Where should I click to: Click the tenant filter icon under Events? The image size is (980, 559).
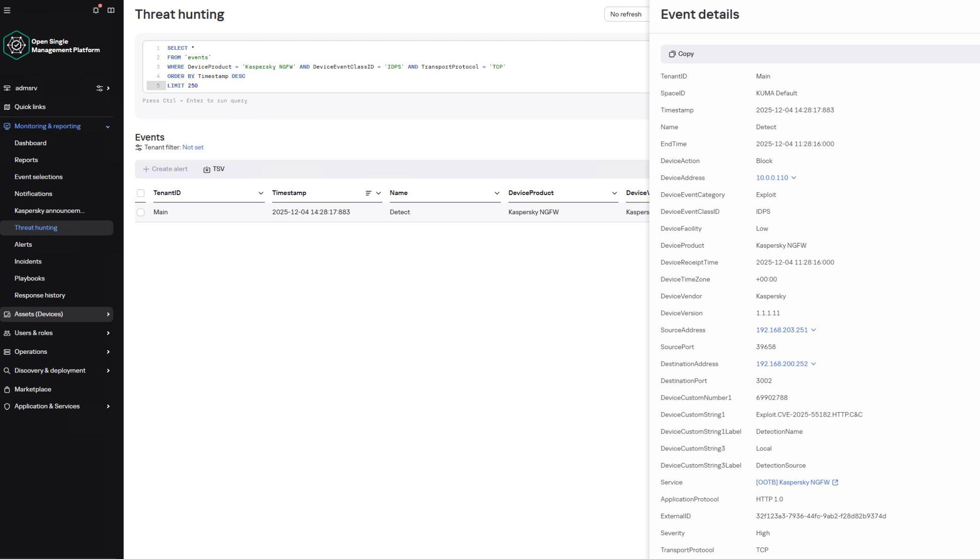click(x=139, y=147)
